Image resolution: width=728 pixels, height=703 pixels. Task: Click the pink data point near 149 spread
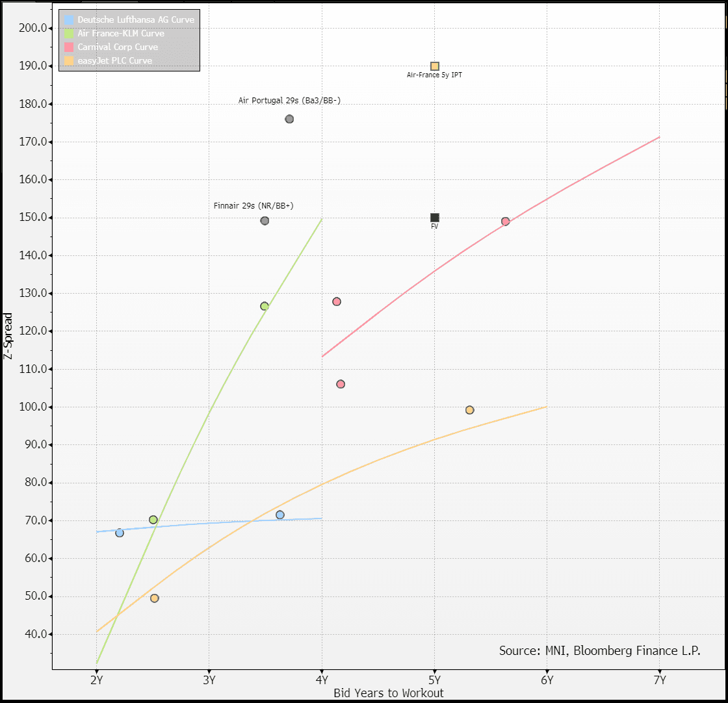[506, 222]
